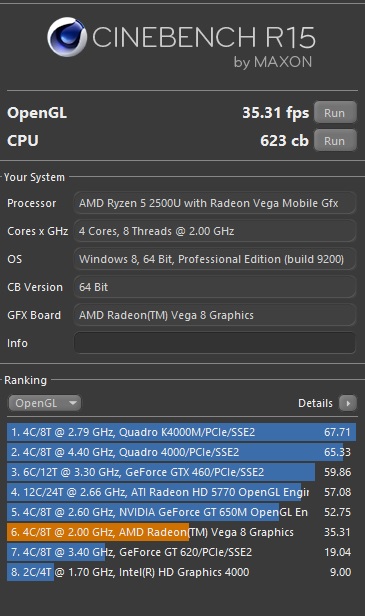
Task: Select ranking entry GeForce GT 620
Action: [x=182, y=552]
